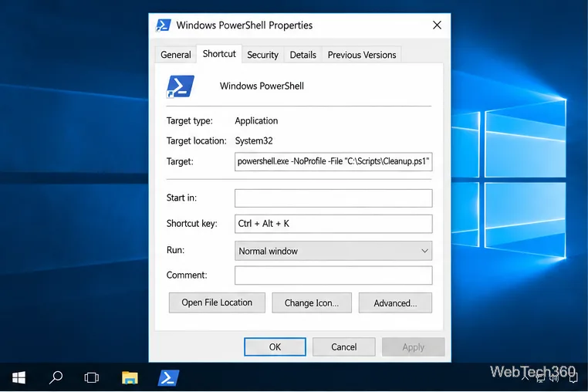Open the Previous Versions tab
The height and width of the screenshot is (392, 588).
[x=361, y=55]
